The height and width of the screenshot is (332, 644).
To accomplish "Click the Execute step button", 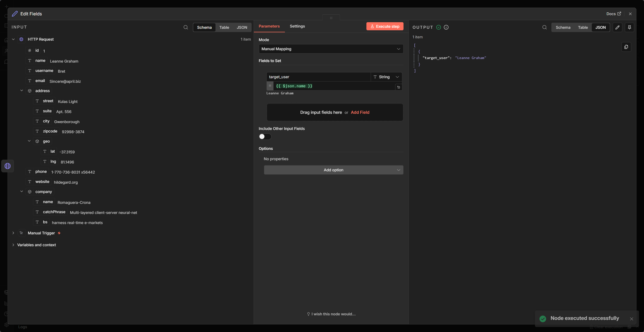I will 385,26.
